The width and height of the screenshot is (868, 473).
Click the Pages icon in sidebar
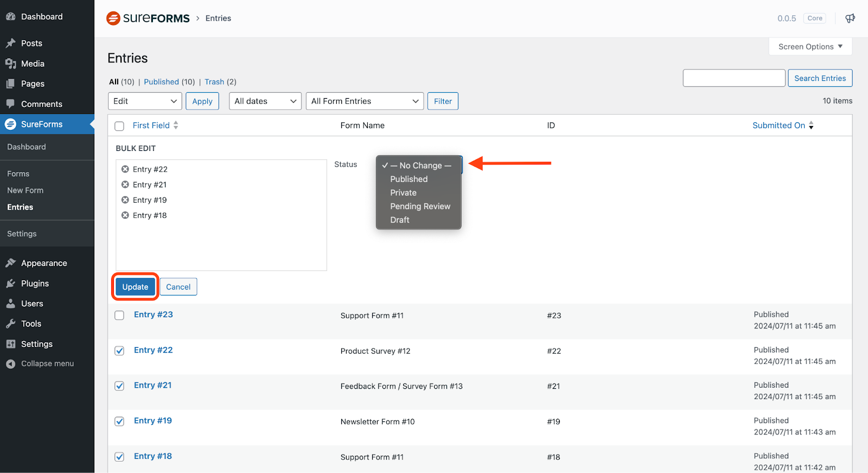click(10, 84)
